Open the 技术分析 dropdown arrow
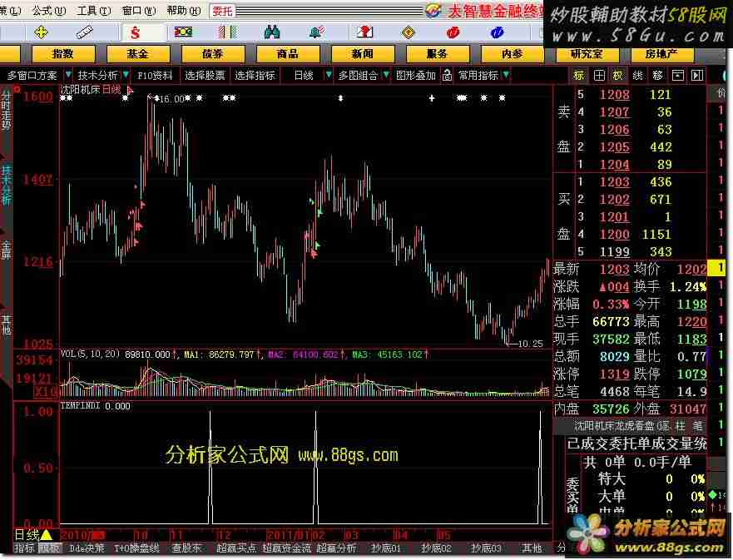Screen dimensions: 733x560 point(126,75)
